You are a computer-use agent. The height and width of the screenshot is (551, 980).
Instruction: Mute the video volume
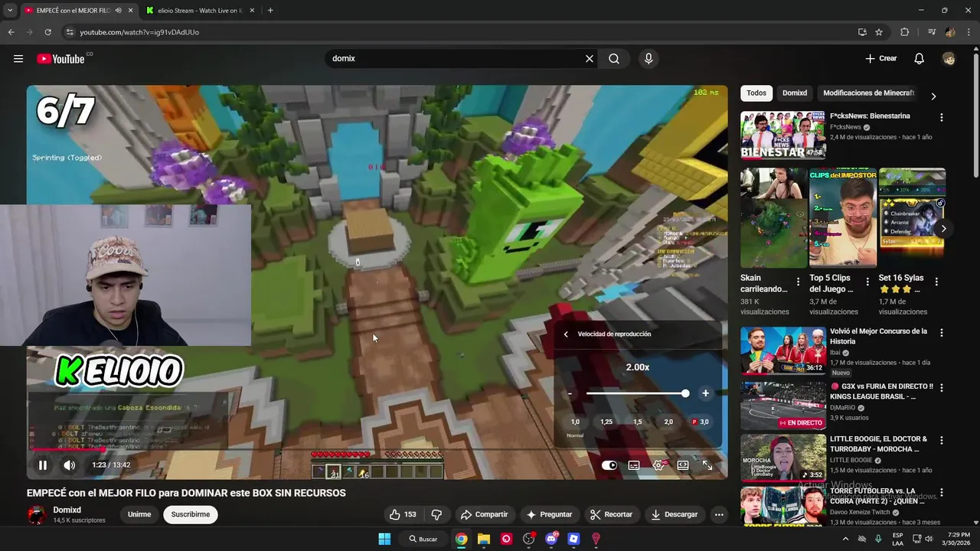tap(70, 465)
